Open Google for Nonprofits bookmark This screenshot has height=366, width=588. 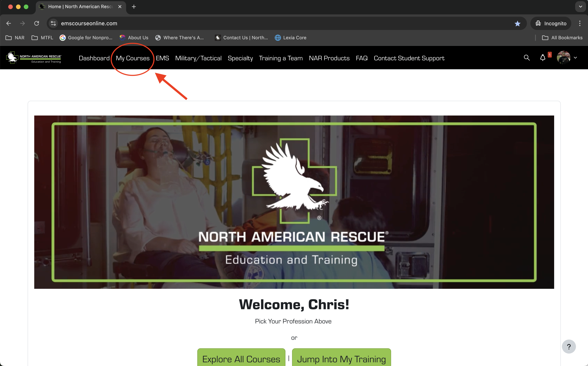tap(86, 38)
